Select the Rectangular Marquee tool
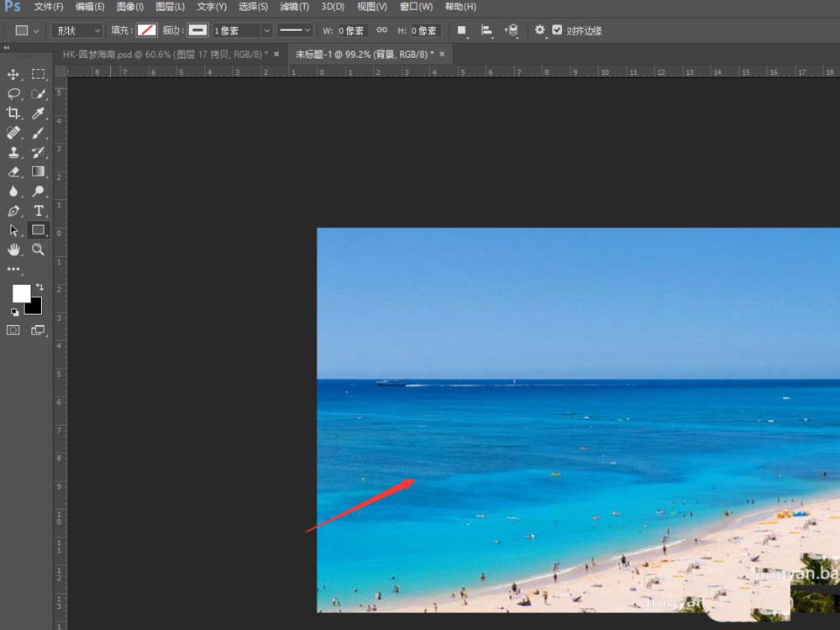The image size is (840, 630). pos(38,74)
